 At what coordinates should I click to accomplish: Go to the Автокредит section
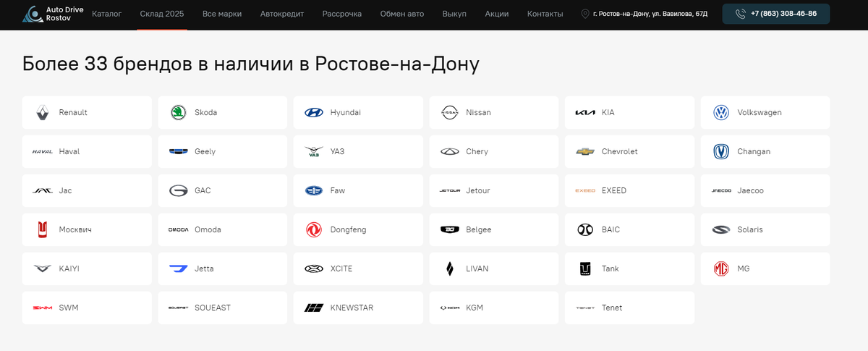282,14
